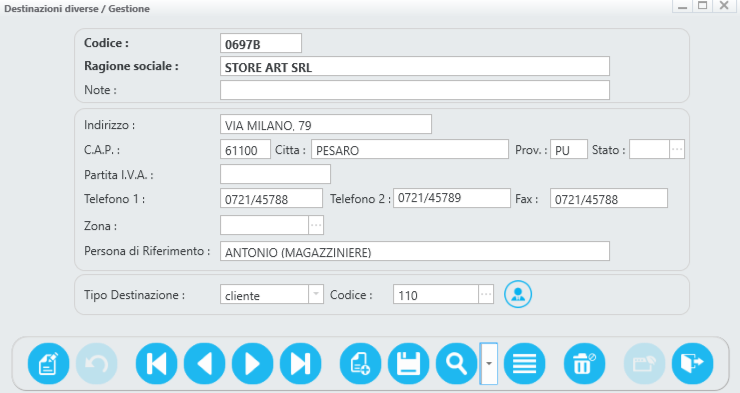Screen dimensions: 740x393
Task: Click the floppy disk save icon
Action: point(409,364)
